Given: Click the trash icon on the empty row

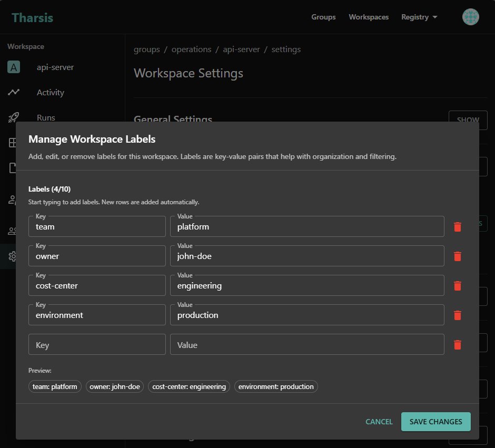Looking at the screenshot, I should coord(457,344).
